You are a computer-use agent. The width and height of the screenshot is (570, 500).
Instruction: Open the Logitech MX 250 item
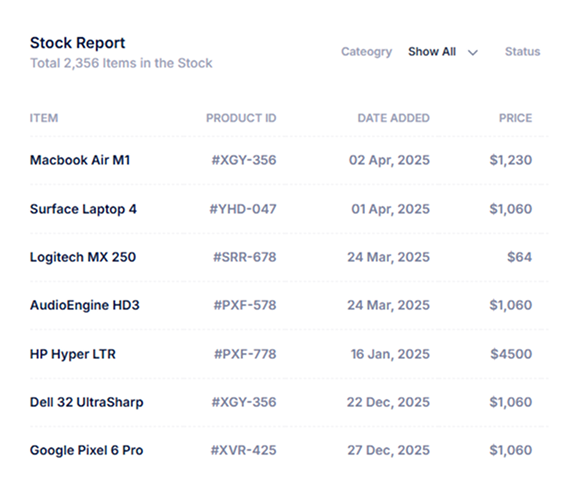pos(83,257)
